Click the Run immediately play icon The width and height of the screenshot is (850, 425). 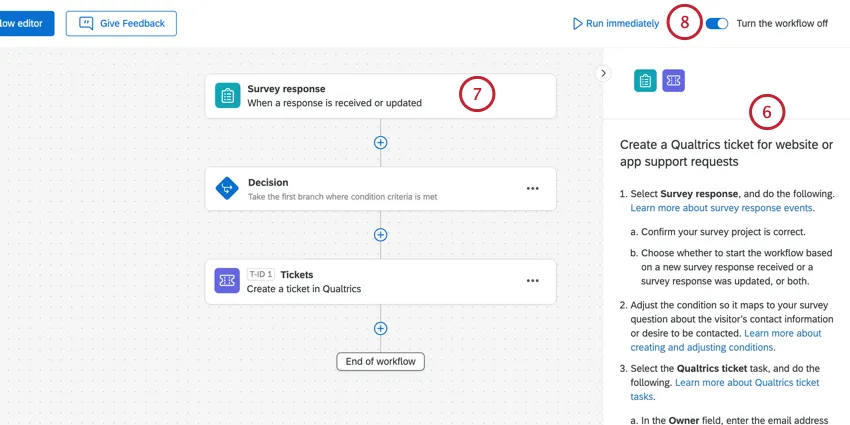(x=578, y=24)
